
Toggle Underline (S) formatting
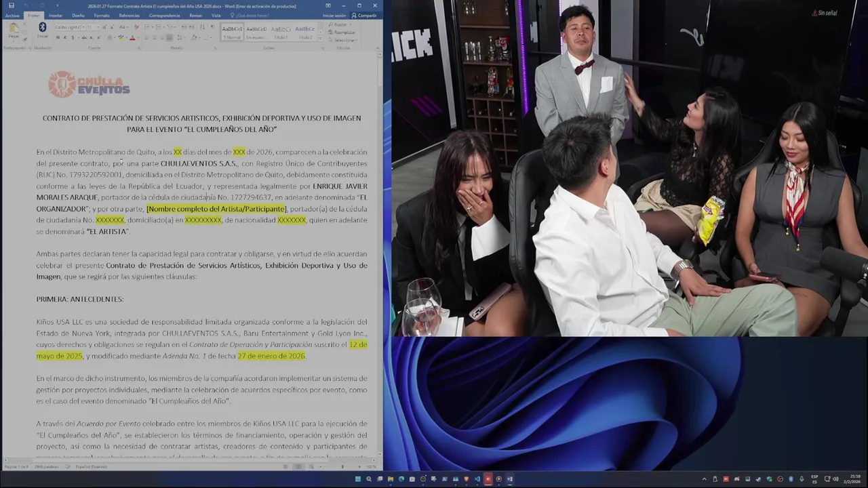pyautogui.click(x=73, y=37)
